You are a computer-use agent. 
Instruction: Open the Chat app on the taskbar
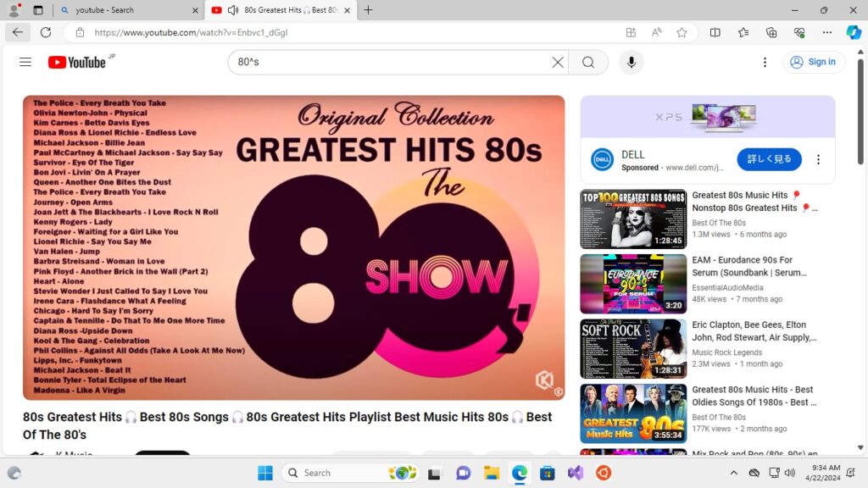click(x=463, y=473)
